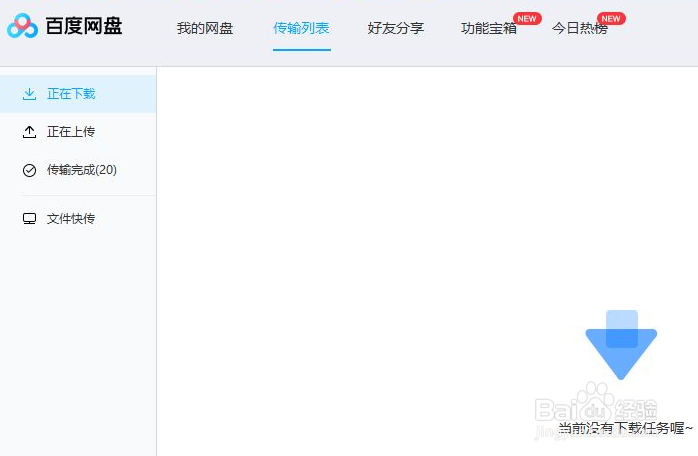Open the 今日热榜 tab

(x=580, y=28)
